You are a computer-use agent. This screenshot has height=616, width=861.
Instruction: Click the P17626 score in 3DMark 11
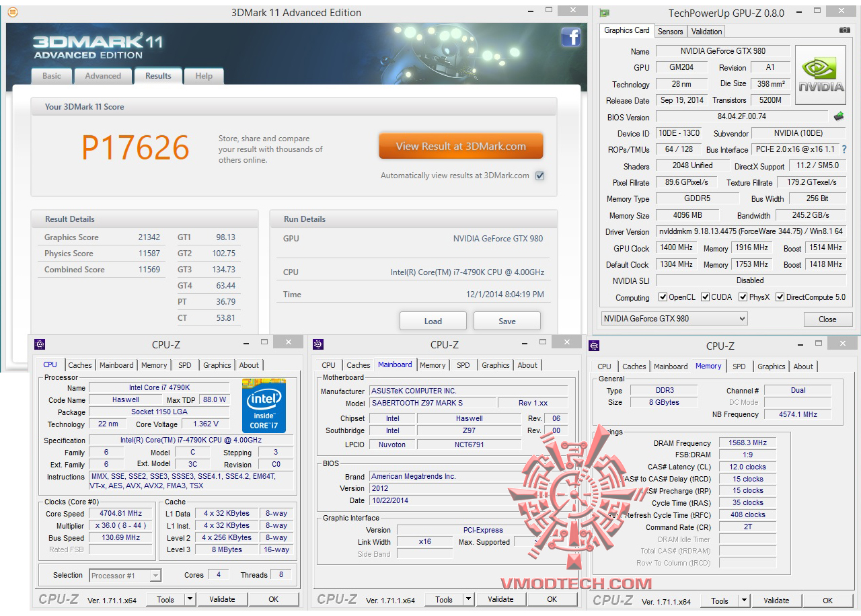coord(135,147)
